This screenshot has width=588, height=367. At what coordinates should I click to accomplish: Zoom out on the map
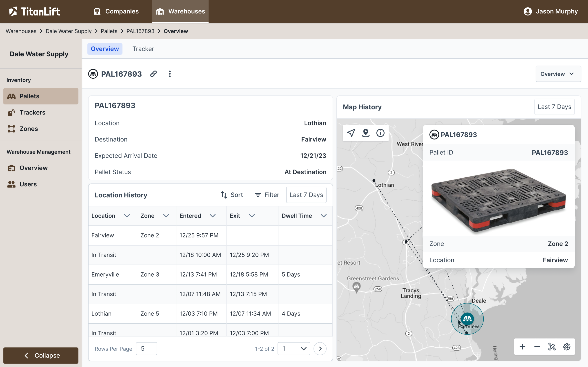click(537, 347)
